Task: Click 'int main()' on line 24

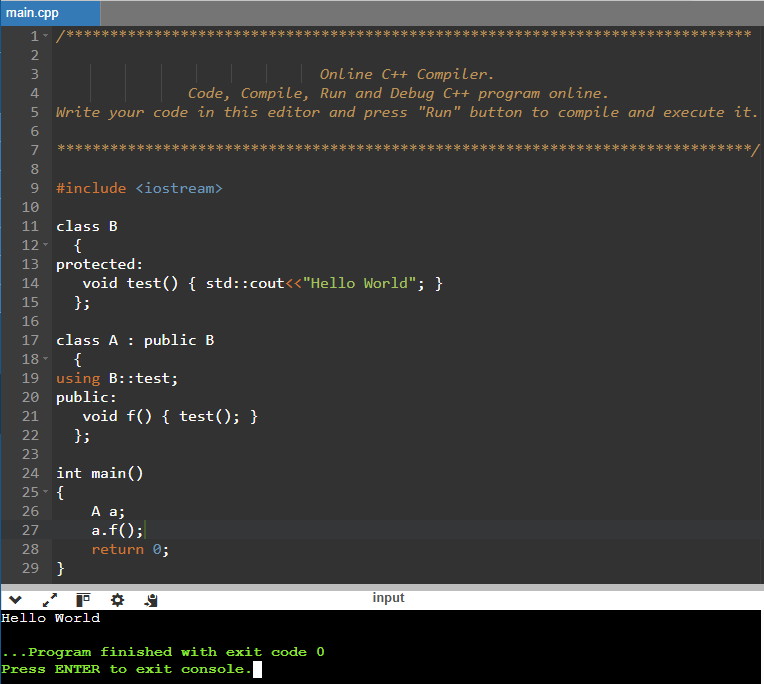Action: coord(99,473)
